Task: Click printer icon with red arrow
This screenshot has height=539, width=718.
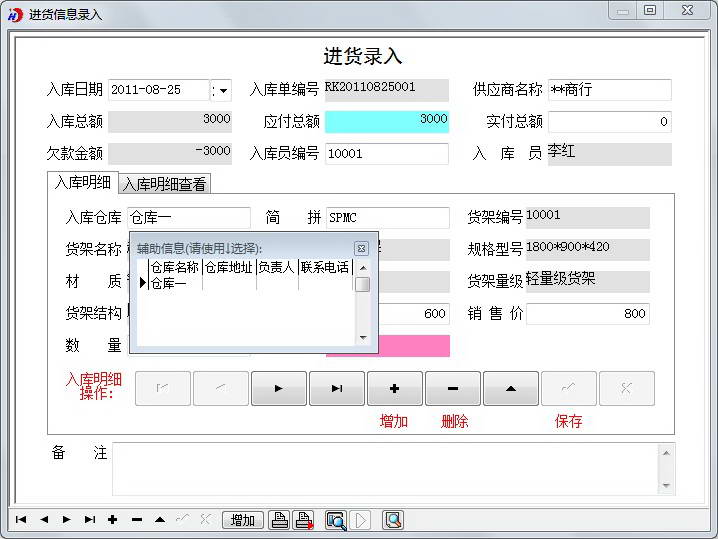Action: (x=304, y=520)
